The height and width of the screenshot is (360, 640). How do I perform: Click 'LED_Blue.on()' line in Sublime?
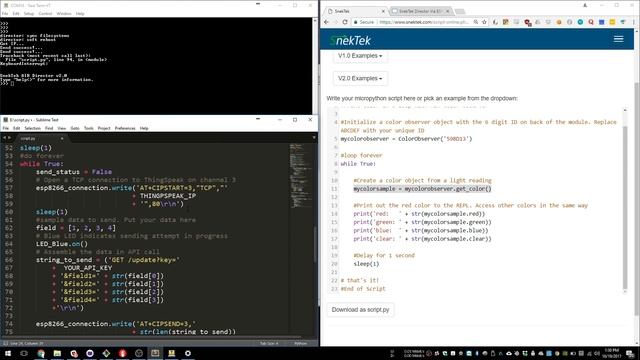click(62, 244)
